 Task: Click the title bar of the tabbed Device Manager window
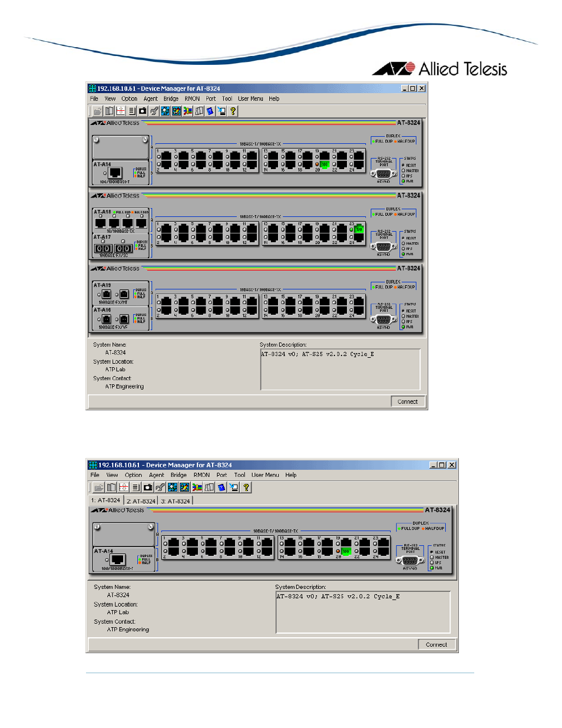272,465
